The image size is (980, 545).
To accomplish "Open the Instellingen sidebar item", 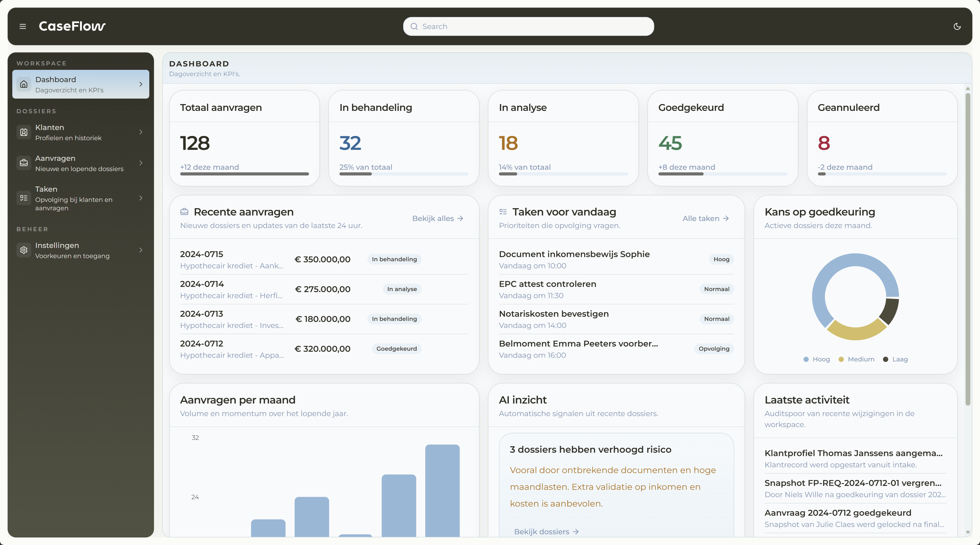I will 81,250.
